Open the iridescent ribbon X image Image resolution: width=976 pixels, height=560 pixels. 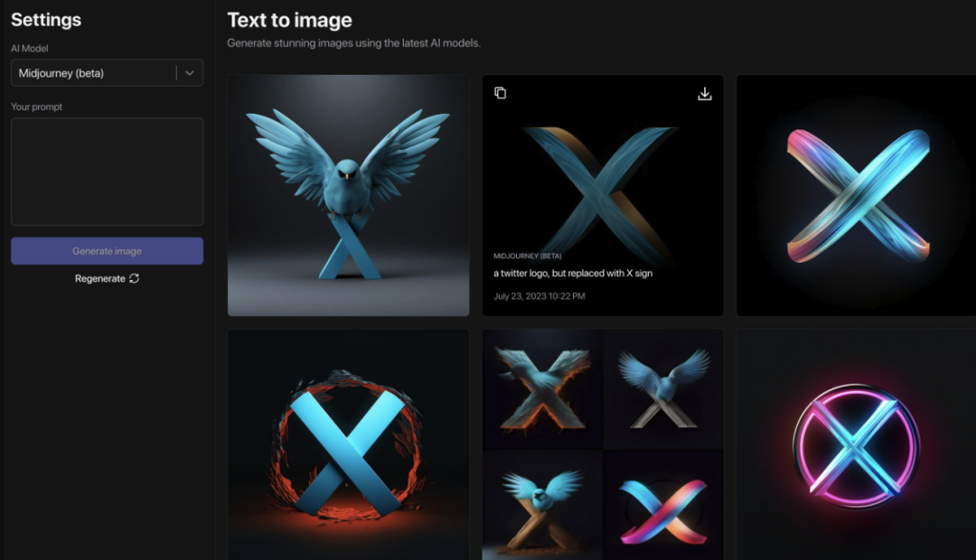[x=857, y=195]
